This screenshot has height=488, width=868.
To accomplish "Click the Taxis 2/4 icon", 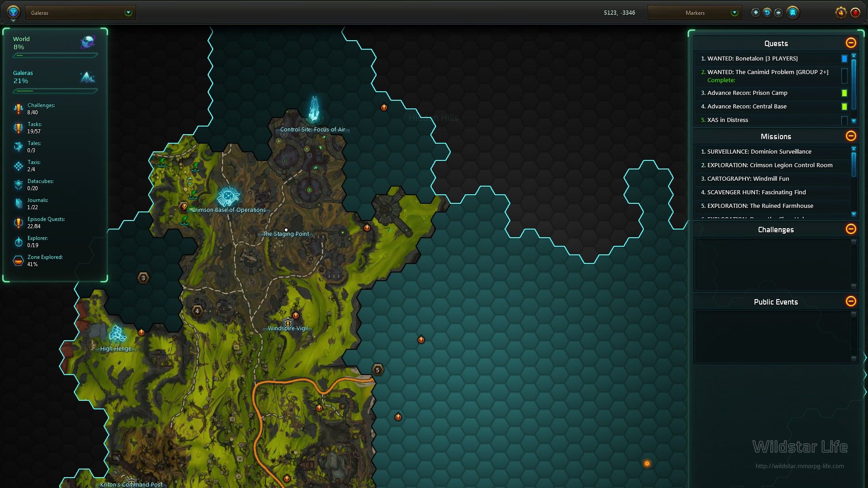I will [x=18, y=166].
